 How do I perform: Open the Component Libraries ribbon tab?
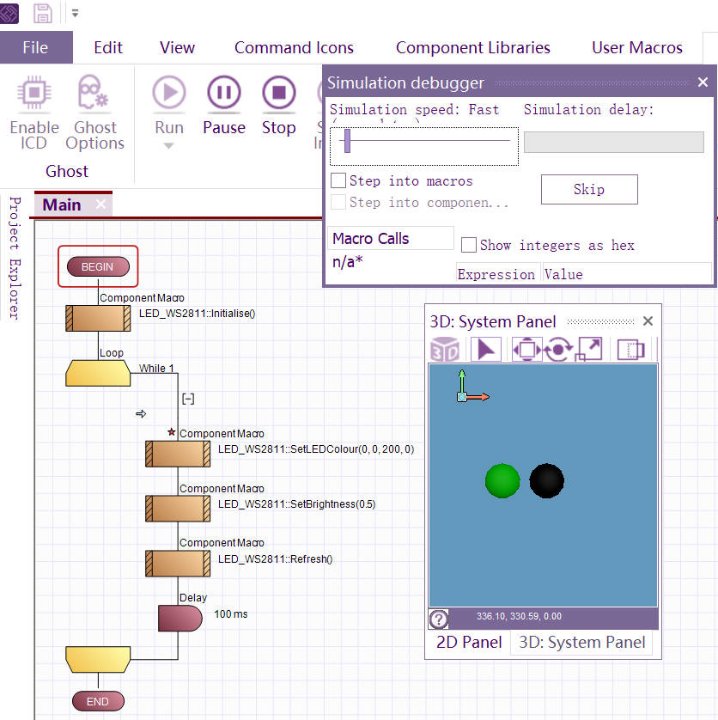pyautogui.click(x=472, y=47)
